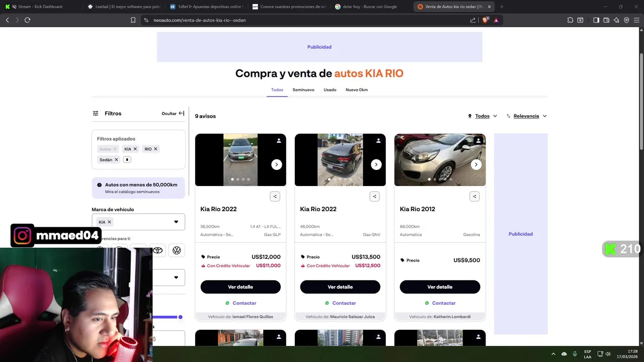Ver detalle of US$12,000 Kia Rio
Image resolution: width=644 pixels, height=362 pixels.
tap(240, 287)
